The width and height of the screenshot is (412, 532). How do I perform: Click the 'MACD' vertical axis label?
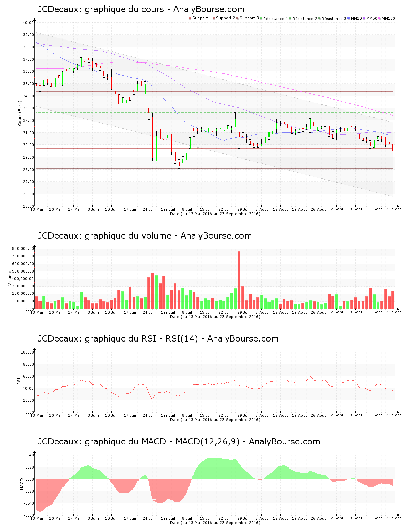click(22, 484)
